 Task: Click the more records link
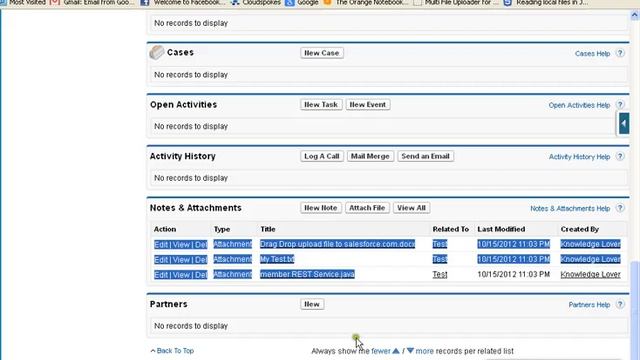[424, 351]
